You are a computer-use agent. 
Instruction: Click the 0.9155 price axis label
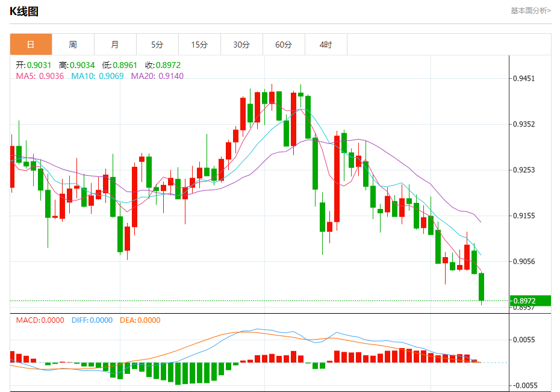pos(524,216)
